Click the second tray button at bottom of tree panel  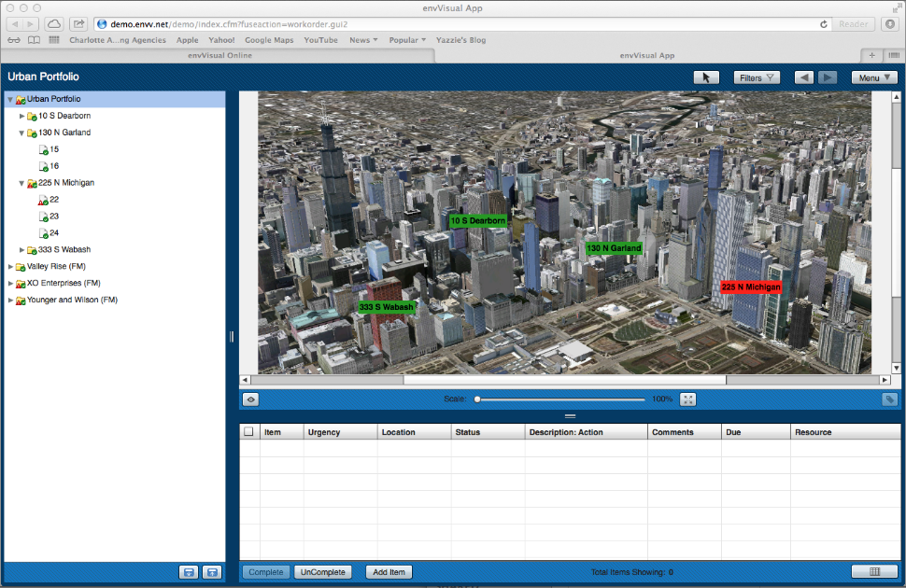tap(212, 572)
